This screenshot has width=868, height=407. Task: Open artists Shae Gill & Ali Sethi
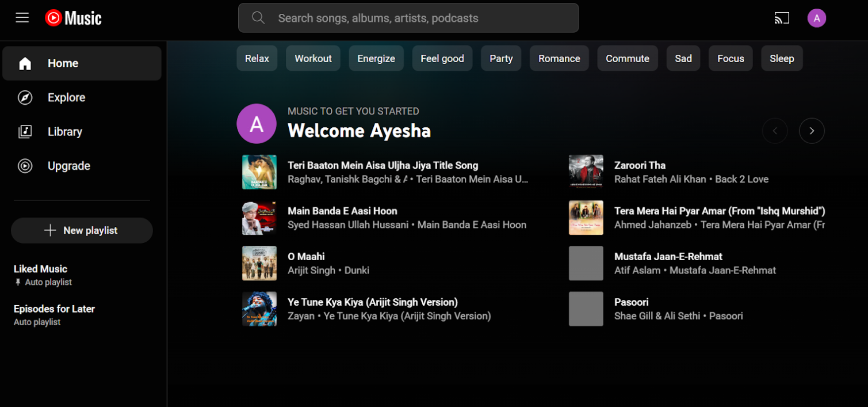click(657, 316)
